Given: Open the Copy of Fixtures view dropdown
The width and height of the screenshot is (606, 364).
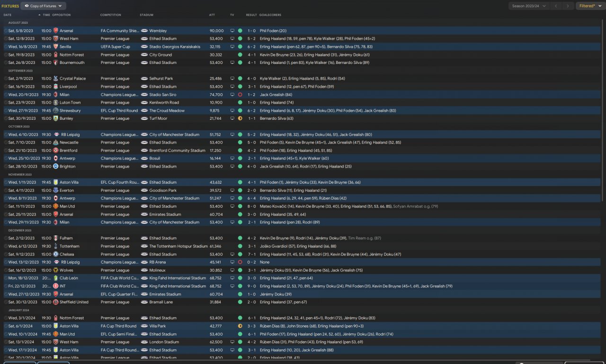Looking at the screenshot, I should click(x=44, y=6).
